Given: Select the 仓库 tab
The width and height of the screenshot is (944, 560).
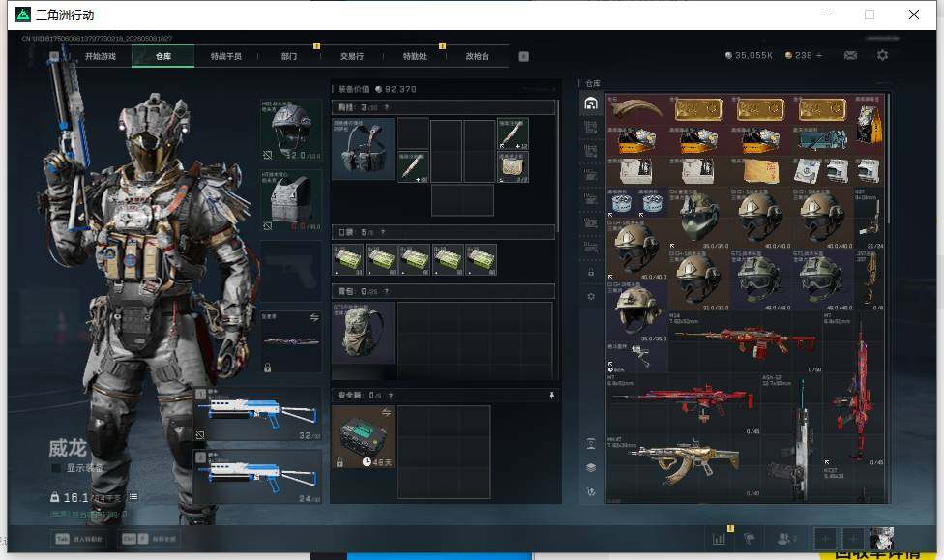Looking at the screenshot, I should point(163,57).
